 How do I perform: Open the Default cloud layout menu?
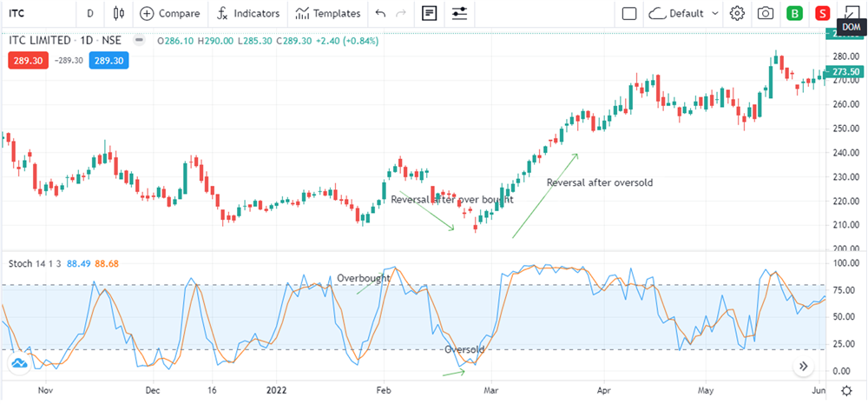click(684, 13)
